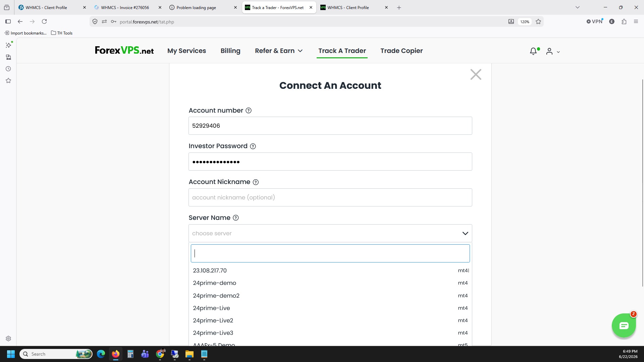Open Google Chrome from taskbar
This screenshot has height=362, width=644.
click(x=160, y=354)
